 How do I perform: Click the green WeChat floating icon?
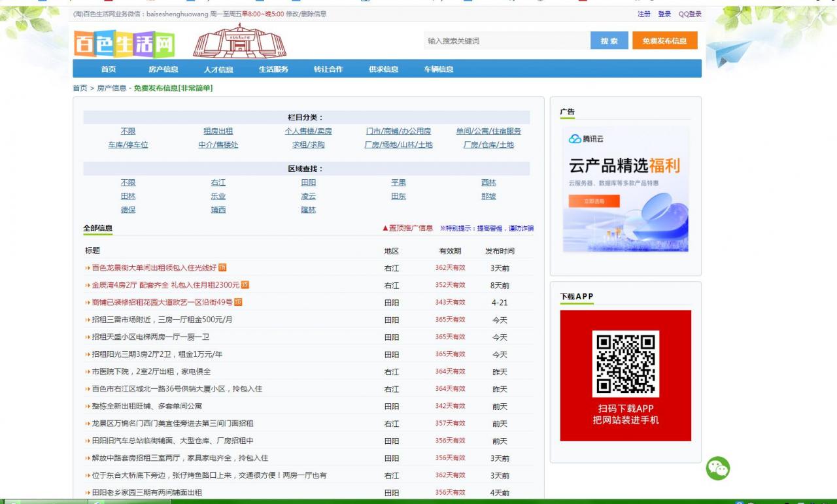coord(717,468)
